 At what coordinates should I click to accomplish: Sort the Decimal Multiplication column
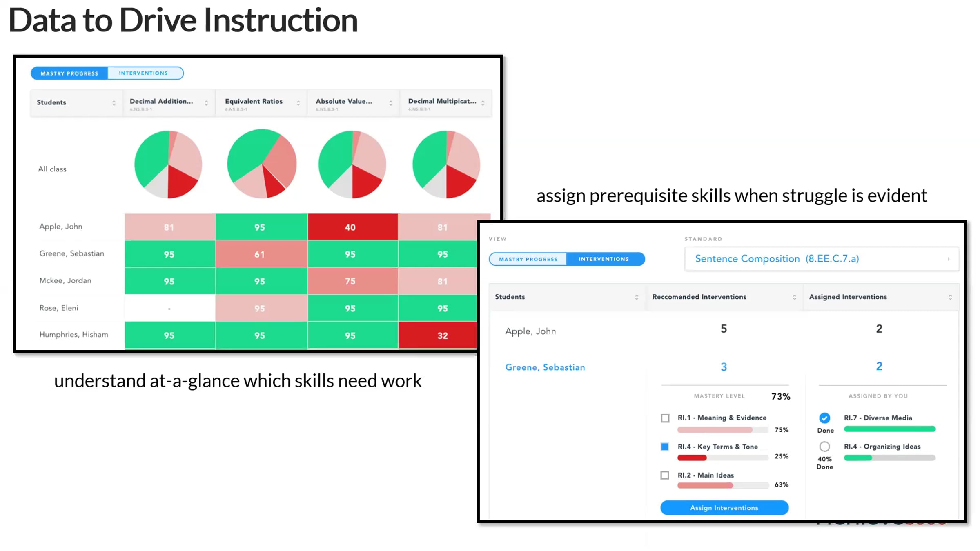click(483, 103)
